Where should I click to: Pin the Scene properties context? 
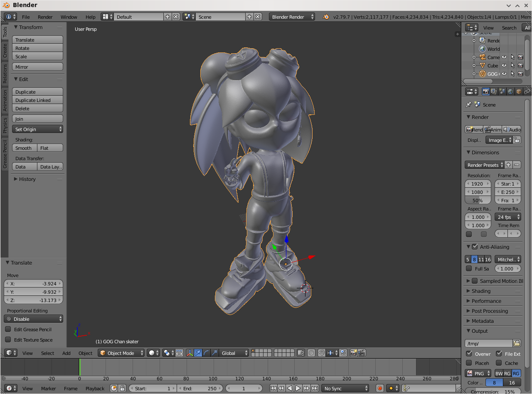pyautogui.click(x=469, y=104)
